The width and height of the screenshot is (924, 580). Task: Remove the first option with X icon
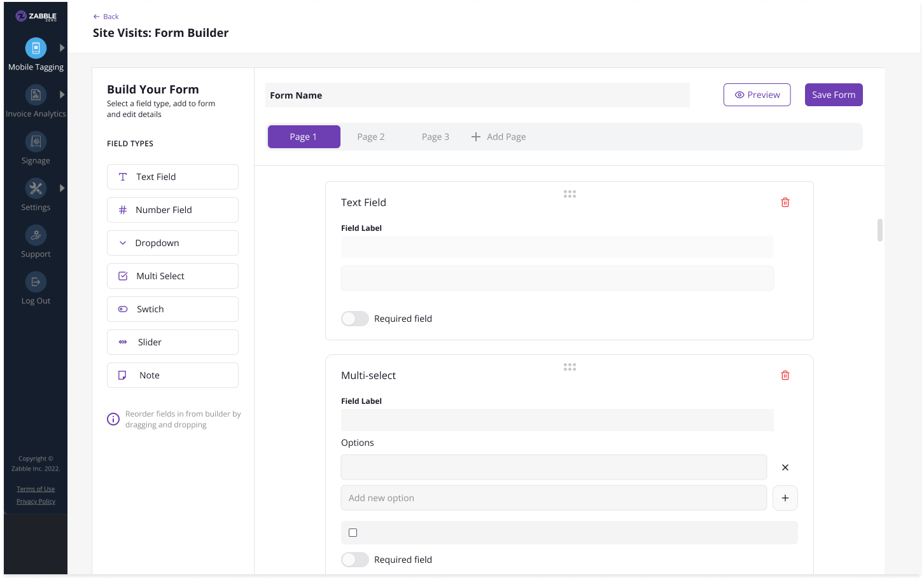click(785, 467)
